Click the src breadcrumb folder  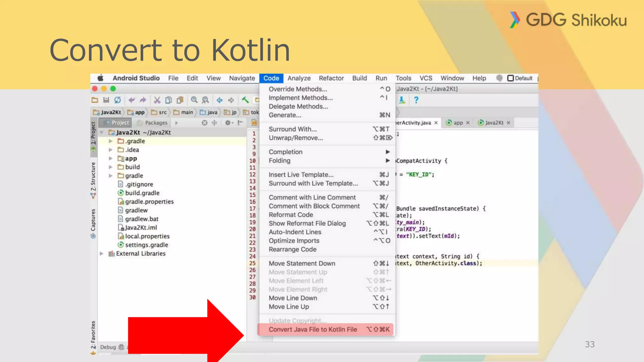(x=159, y=112)
